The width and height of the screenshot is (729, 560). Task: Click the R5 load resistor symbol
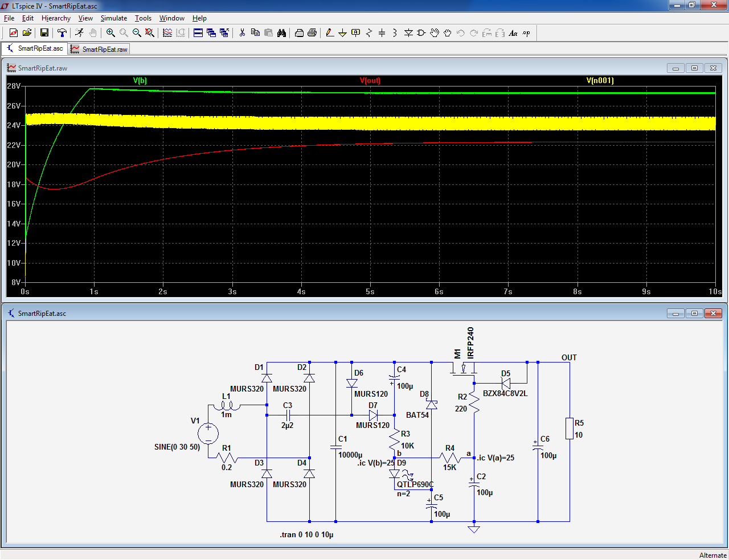tap(570, 428)
